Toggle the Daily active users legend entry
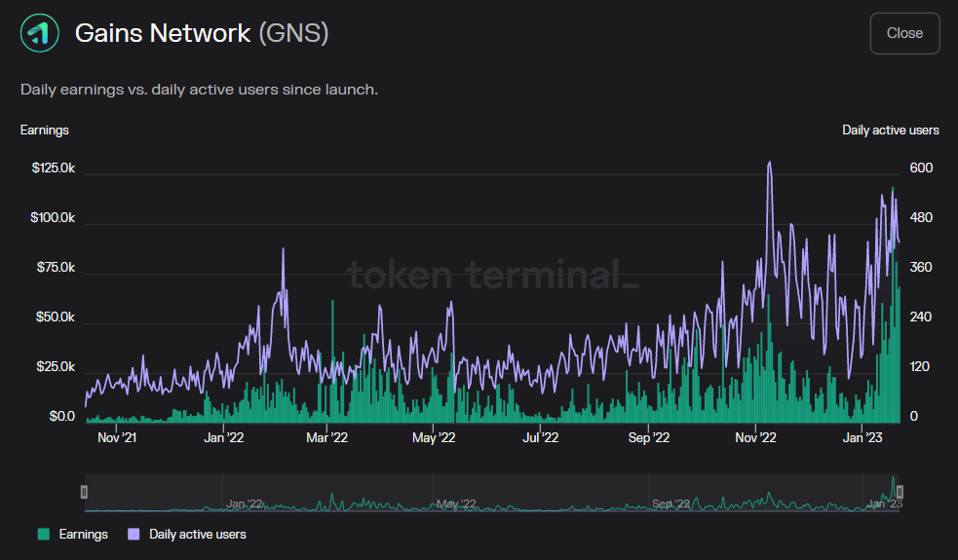Screen dimensions: 958x560 [186, 535]
